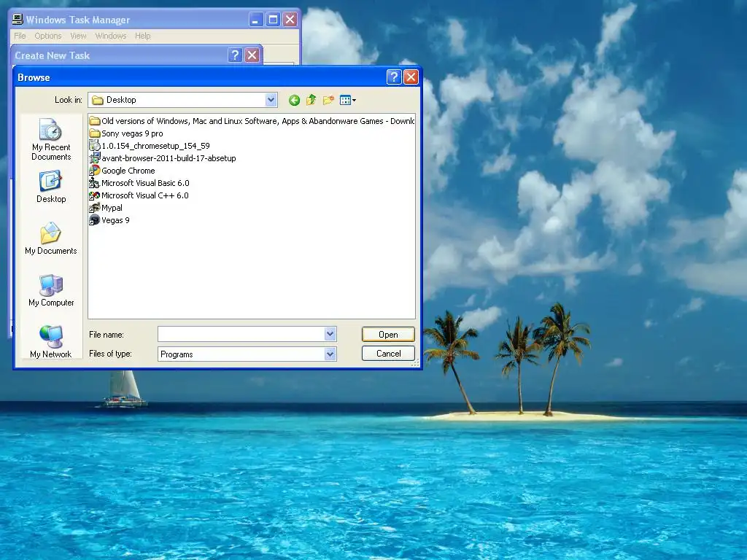Click '1.0.154_chromesetup_154_59' file name text
This screenshot has height=560, width=747.
tap(156, 146)
